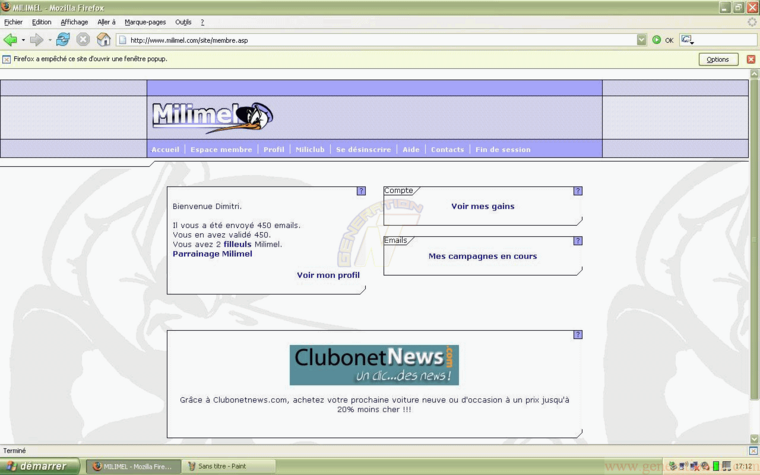Go back with the green Back arrow

tap(10, 40)
